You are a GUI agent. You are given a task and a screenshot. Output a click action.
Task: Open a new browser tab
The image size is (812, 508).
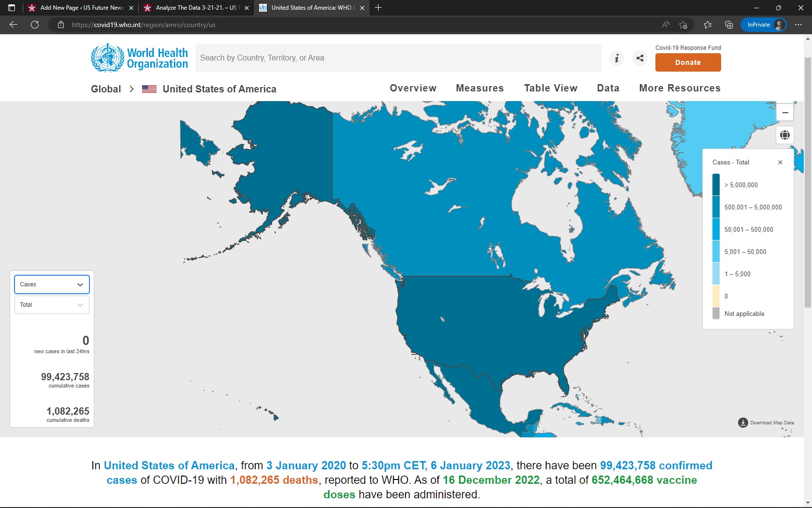click(378, 8)
